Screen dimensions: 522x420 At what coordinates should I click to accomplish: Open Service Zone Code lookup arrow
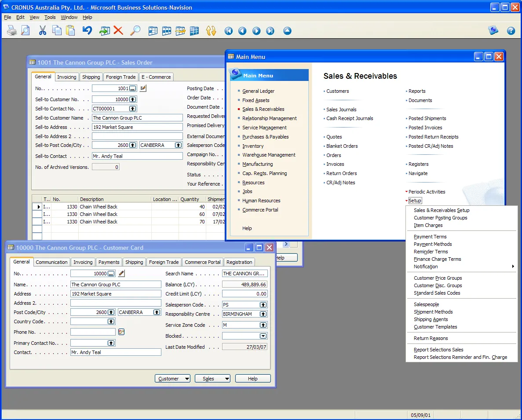pyautogui.click(x=263, y=325)
